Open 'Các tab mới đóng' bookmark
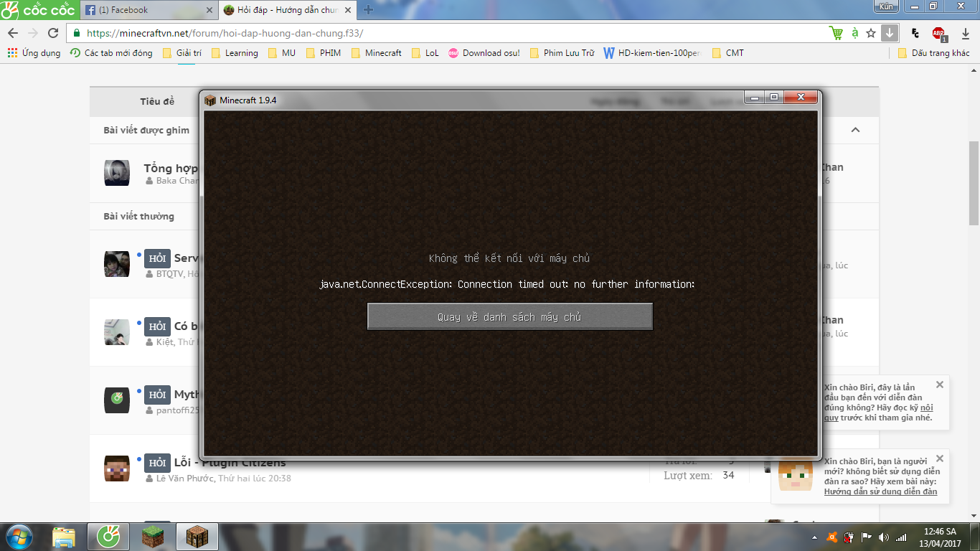Viewport: 980px width, 551px height. (x=111, y=53)
